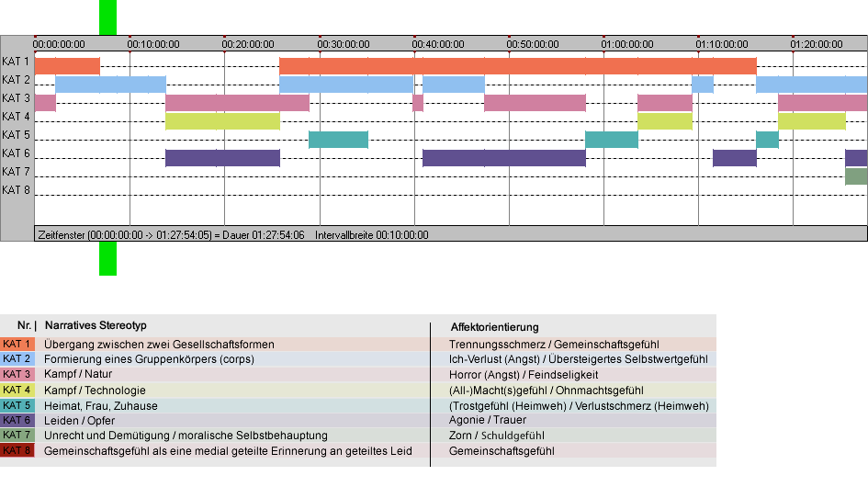Click the yellow KAT 4 legend swatch

(17, 390)
